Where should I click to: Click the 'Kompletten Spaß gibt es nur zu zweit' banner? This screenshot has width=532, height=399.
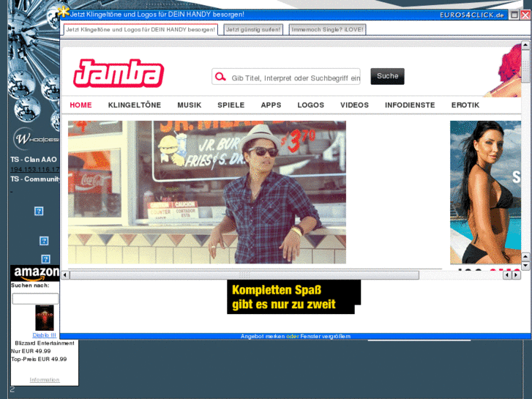(294, 297)
